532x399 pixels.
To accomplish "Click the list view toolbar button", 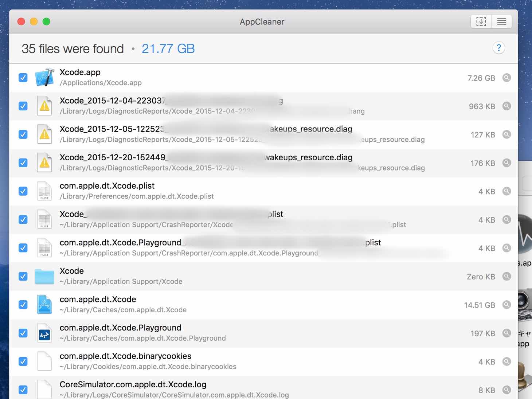I will point(501,21).
